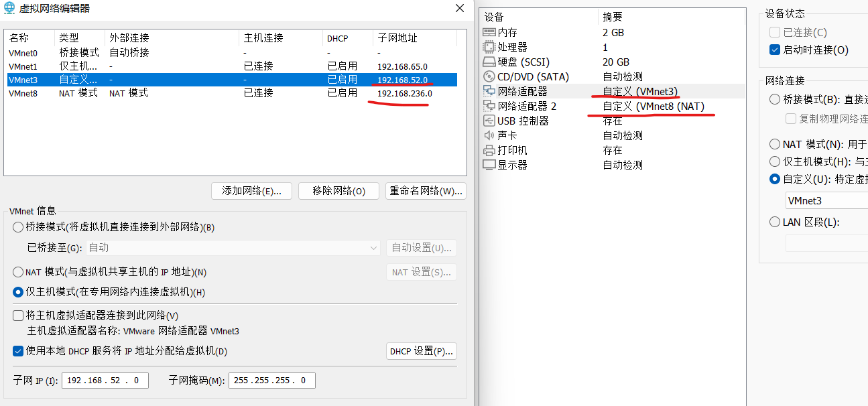
Task: Select the display (显示器) device icon
Action: click(489, 165)
